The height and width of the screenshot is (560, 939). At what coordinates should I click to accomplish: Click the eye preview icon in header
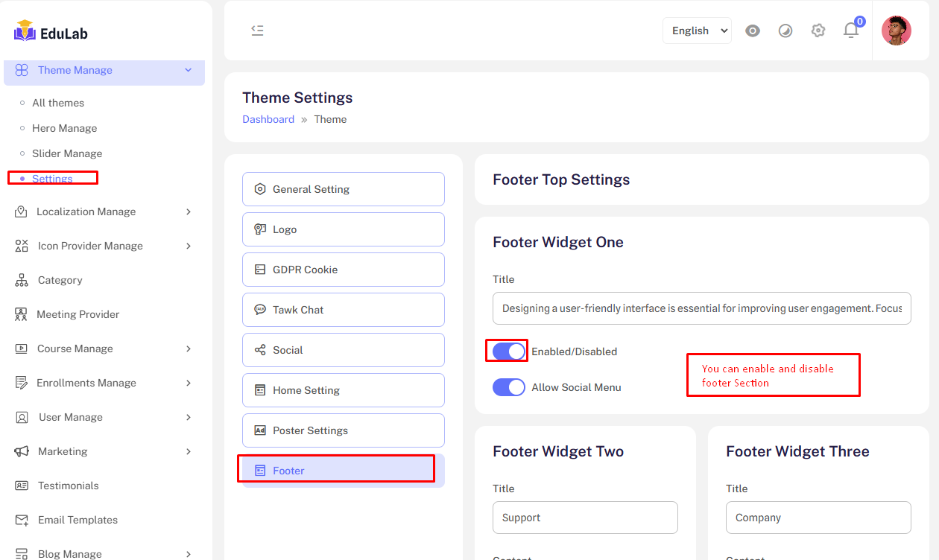click(753, 31)
